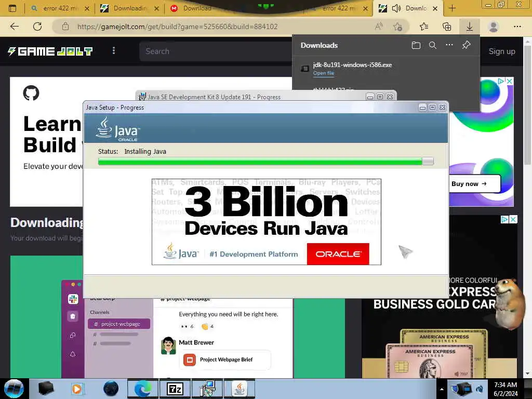Open the browser profile avatar
The width and height of the screenshot is (532, 399).
(494, 26)
